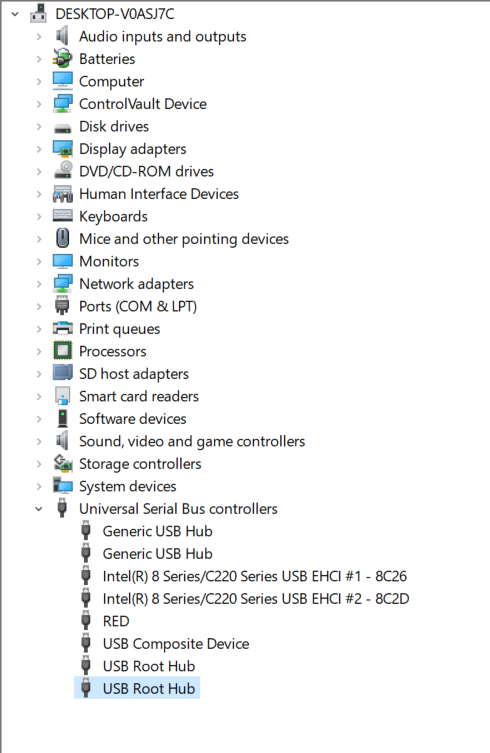
Task: Expand the Audio inputs and outputs category
Action: pos(39,36)
